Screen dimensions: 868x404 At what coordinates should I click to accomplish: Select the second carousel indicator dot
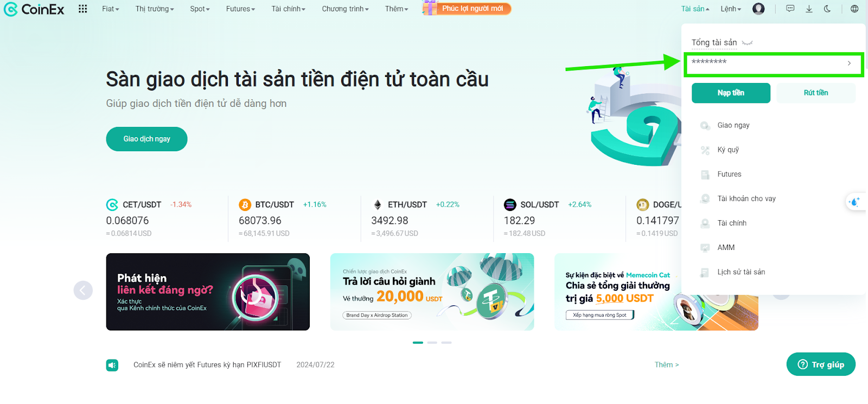432,343
